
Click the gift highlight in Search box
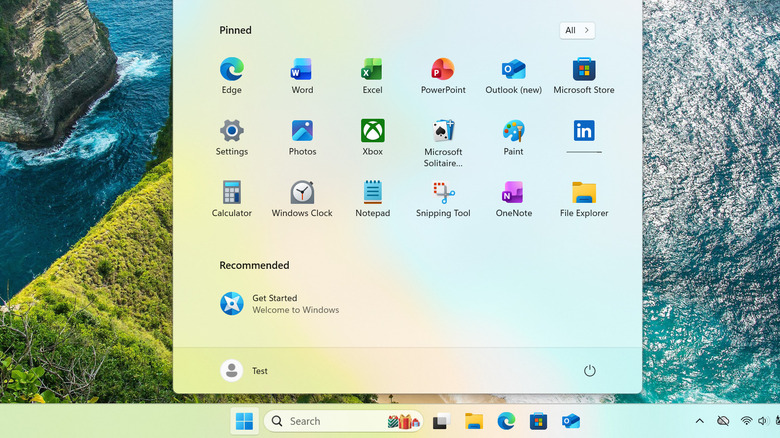click(403, 421)
